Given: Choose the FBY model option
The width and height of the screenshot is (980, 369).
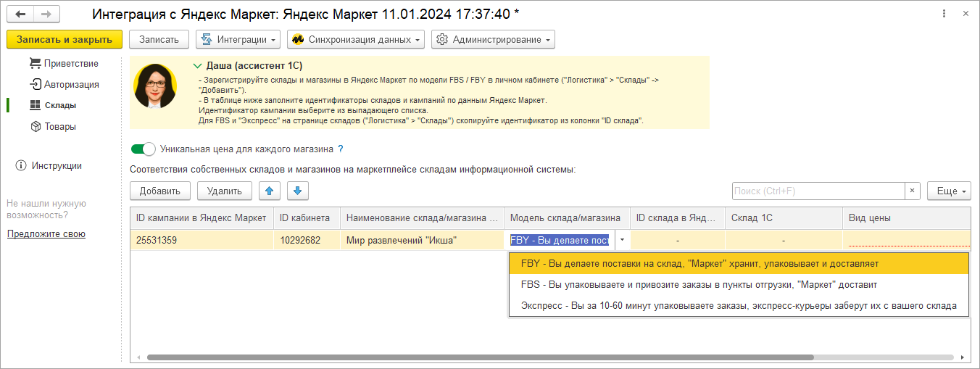Looking at the screenshot, I should pyautogui.click(x=739, y=264).
